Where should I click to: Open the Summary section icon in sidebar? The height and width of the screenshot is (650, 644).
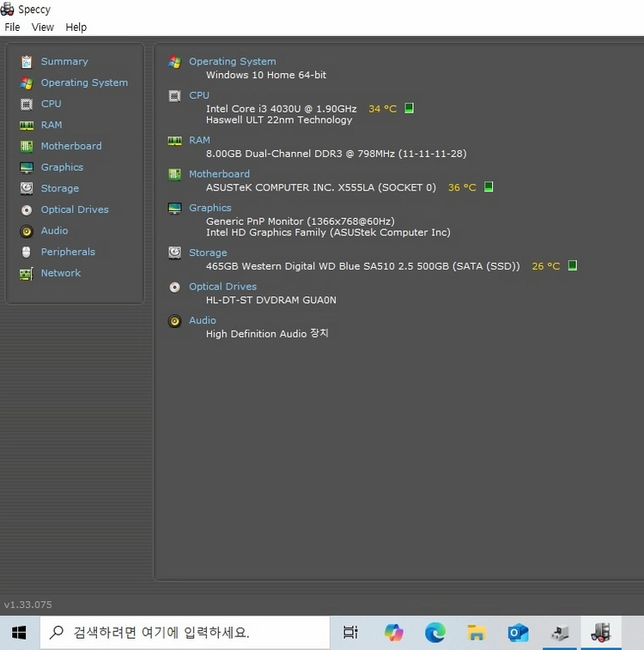tap(27, 62)
